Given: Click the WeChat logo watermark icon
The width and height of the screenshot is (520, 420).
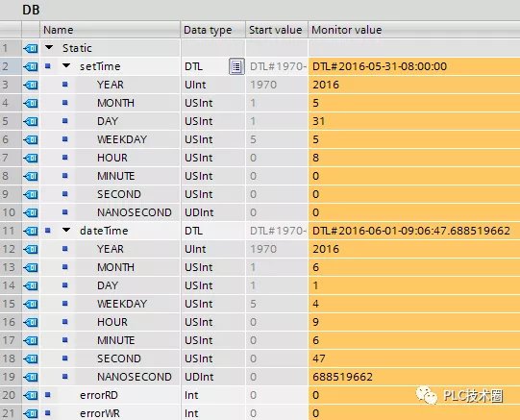Looking at the screenshot, I should click(x=427, y=395).
